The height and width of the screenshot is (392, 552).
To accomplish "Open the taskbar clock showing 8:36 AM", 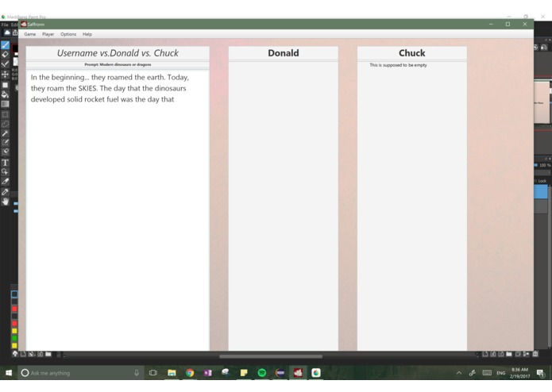I will coord(520,373).
